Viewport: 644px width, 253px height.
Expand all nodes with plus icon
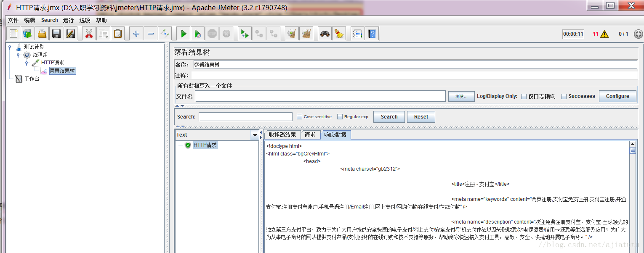coord(136,34)
